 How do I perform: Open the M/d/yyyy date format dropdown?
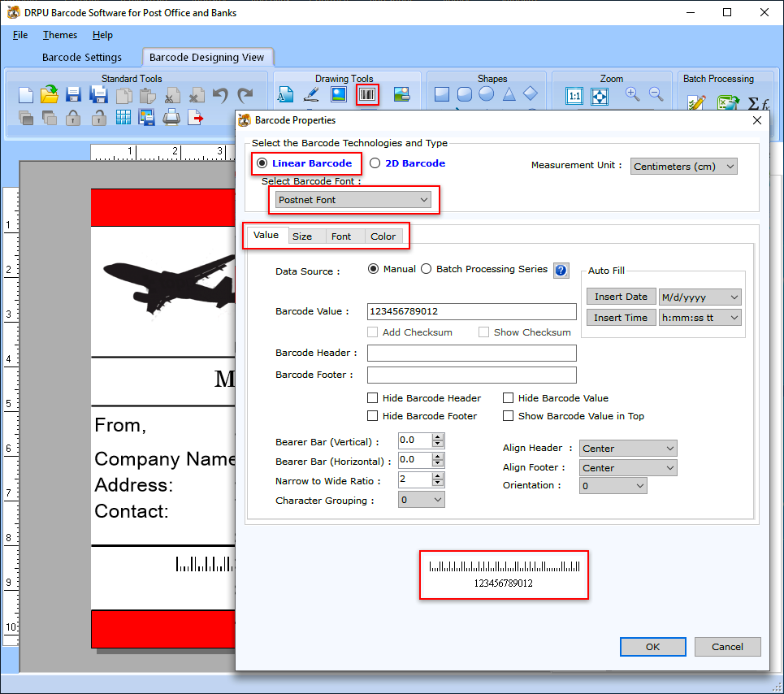(700, 297)
